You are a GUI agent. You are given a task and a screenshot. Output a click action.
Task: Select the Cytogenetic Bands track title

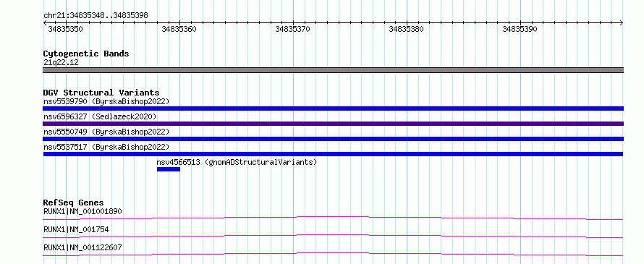[86, 54]
